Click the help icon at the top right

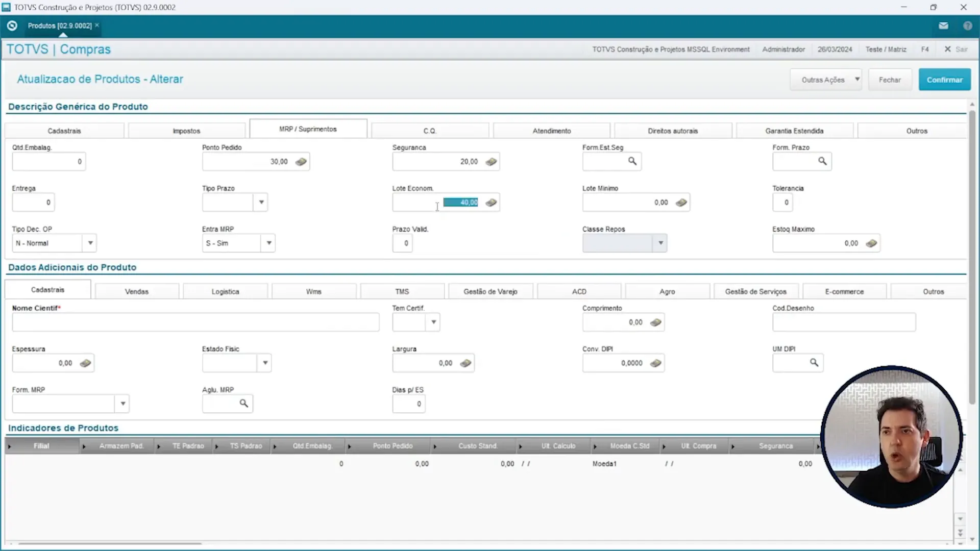pos(968,26)
